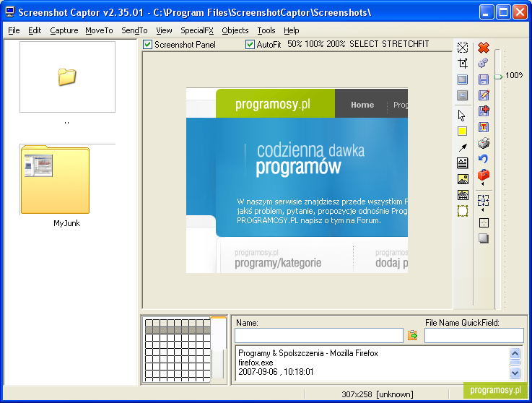
Task: Click the red X delete icon
Action: click(x=484, y=48)
